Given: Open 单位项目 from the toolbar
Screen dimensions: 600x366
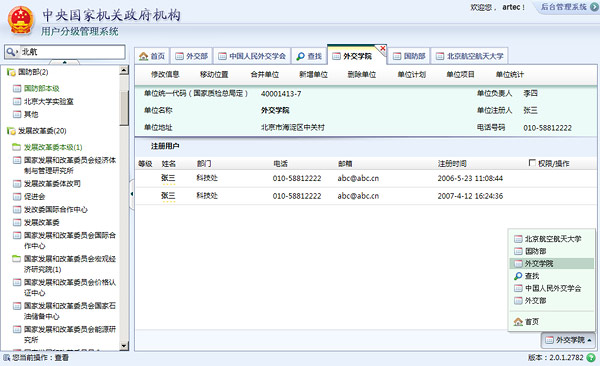Looking at the screenshot, I should coord(460,74).
